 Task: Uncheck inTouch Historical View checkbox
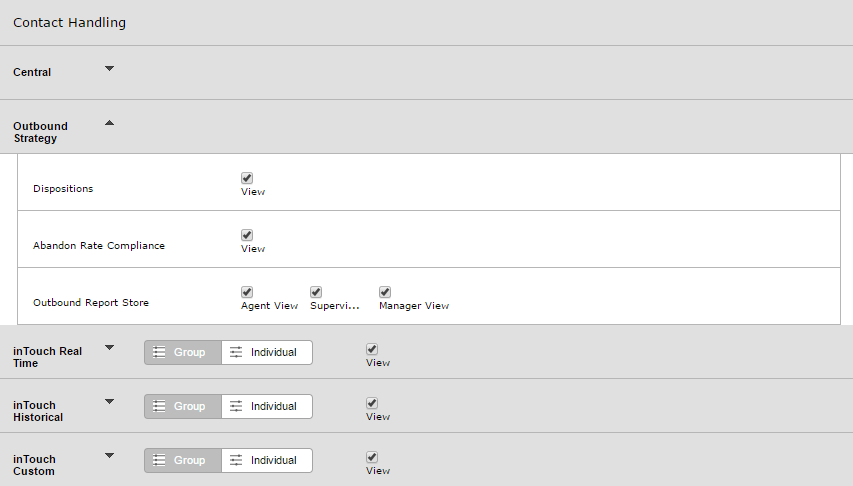pos(372,403)
